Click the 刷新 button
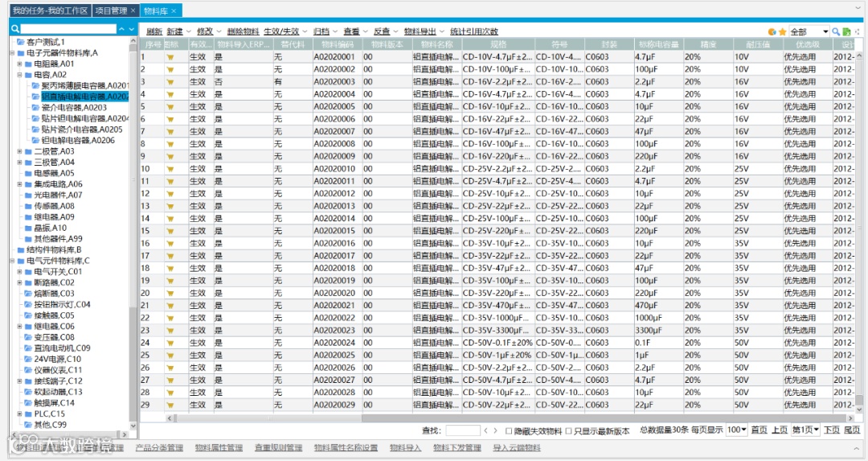This screenshot has height=461, width=868. (154, 31)
